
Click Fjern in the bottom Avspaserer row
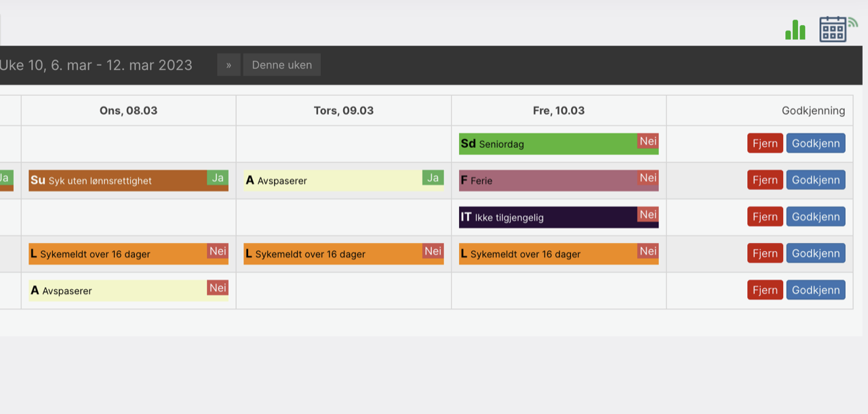pos(765,290)
